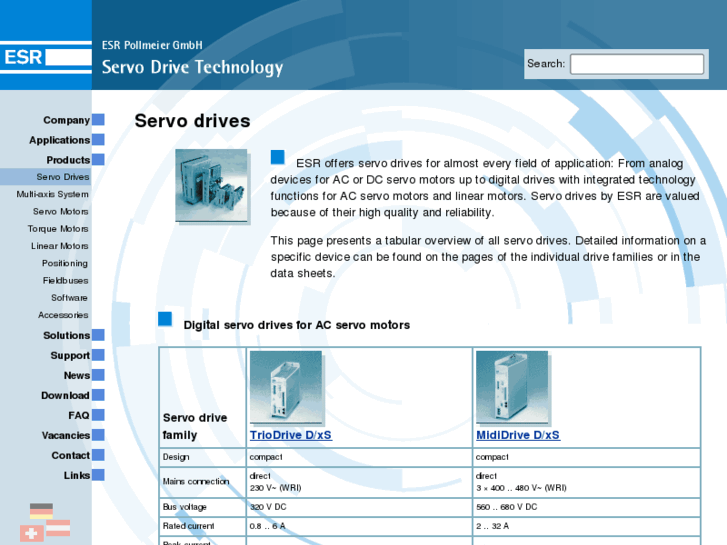Go to the Download section

pyautogui.click(x=65, y=395)
